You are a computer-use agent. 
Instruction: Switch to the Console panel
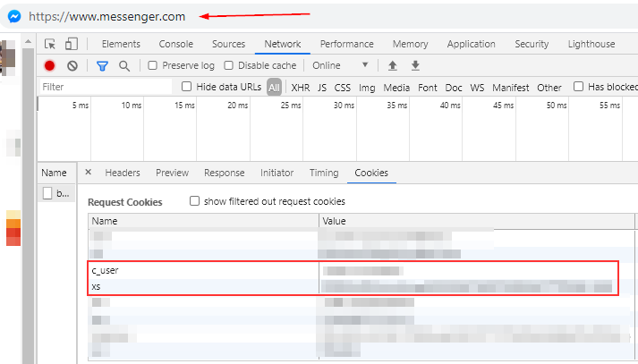pyautogui.click(x=175, y=44)
